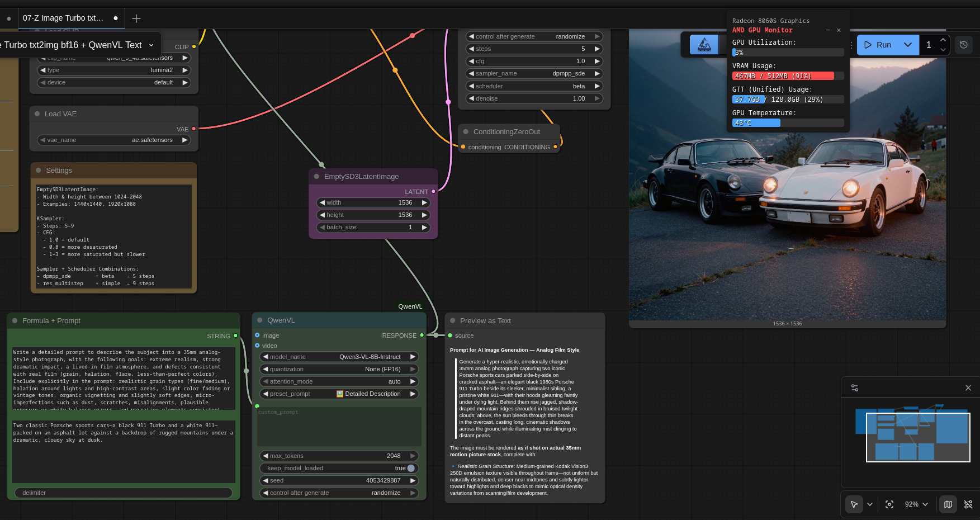Viewport: 980px width, 520px height.
Task: Click the fit view icon
Action: [x=889, y=504]
